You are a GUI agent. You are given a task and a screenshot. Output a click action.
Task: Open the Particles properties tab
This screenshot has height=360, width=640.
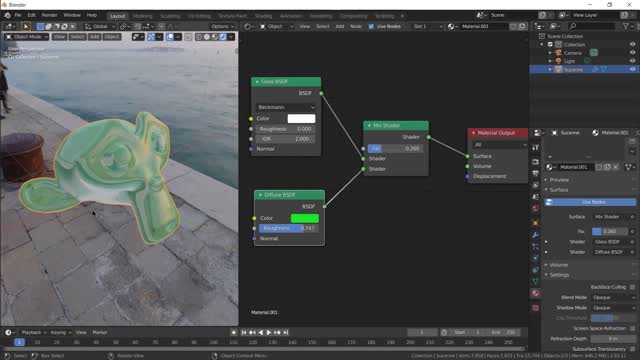pos(536,247)
